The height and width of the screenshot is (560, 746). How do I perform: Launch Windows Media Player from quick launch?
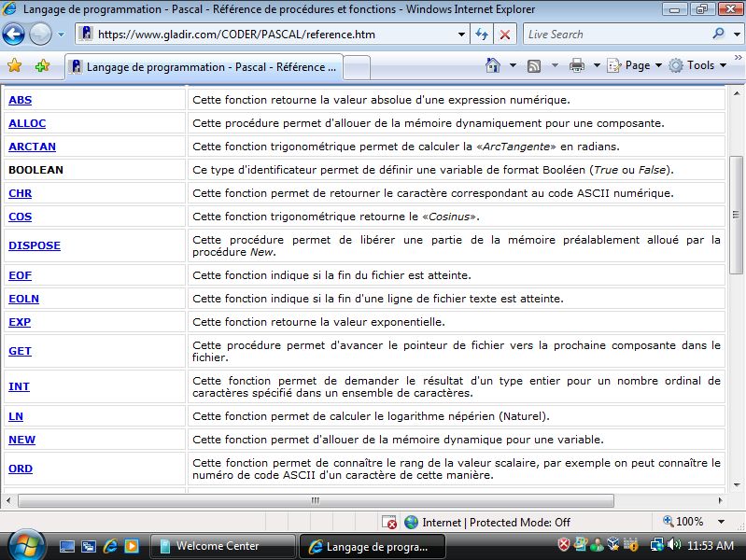pyautogui.click(x=132, y=546)
